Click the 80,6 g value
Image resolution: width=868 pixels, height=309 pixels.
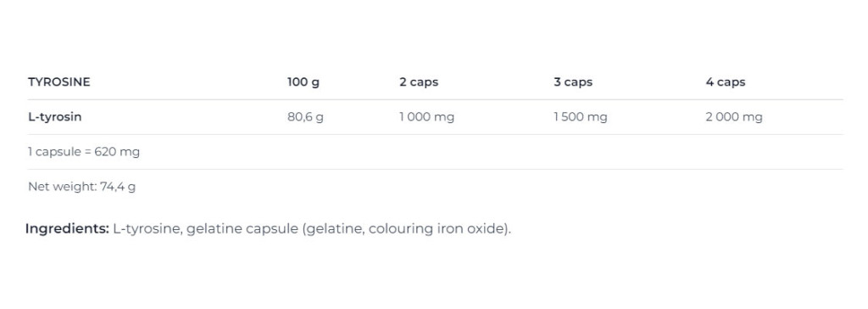305,117
